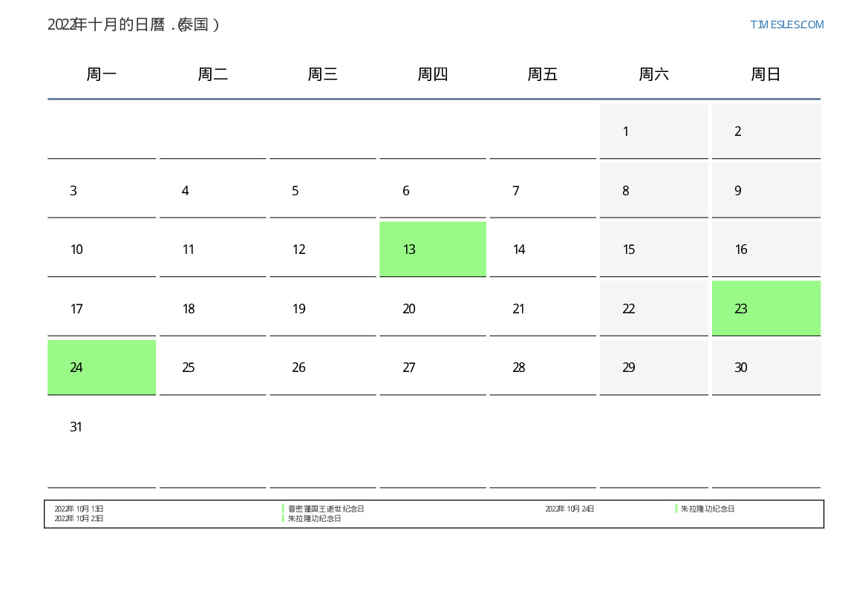Select Saturday October 15 cell

pyautogui.click(x=653, y=249)
